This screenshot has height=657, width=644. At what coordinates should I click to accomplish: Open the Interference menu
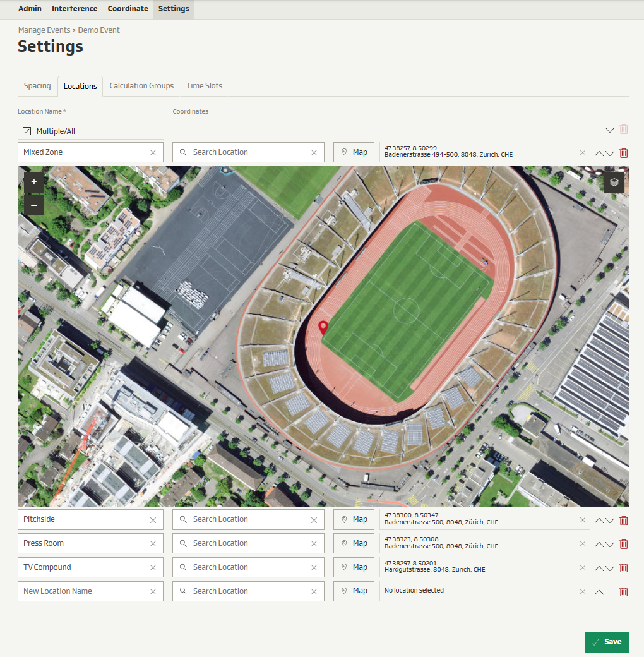pyautogui.click(x=75, y=9)
